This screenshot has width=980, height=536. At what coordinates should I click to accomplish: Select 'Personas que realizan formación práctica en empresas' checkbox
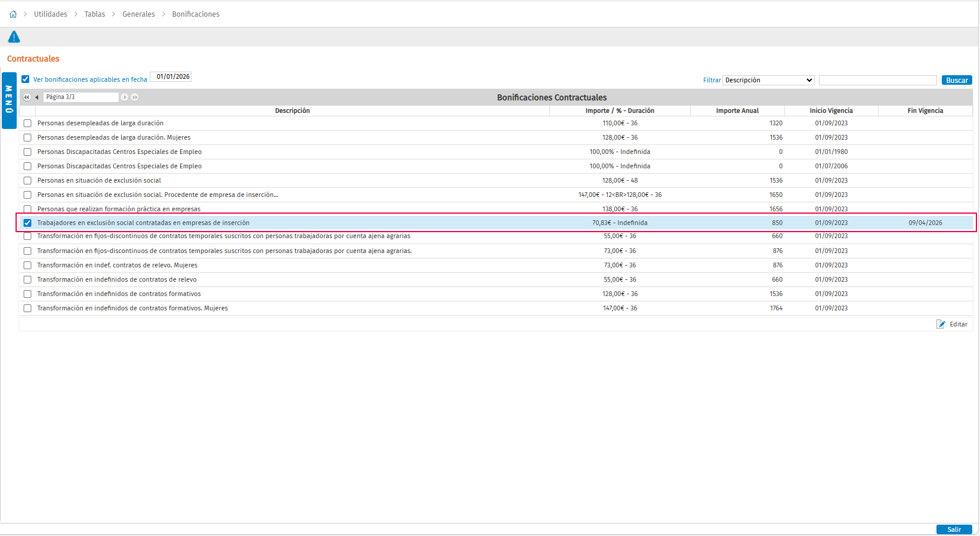point(27,209)
